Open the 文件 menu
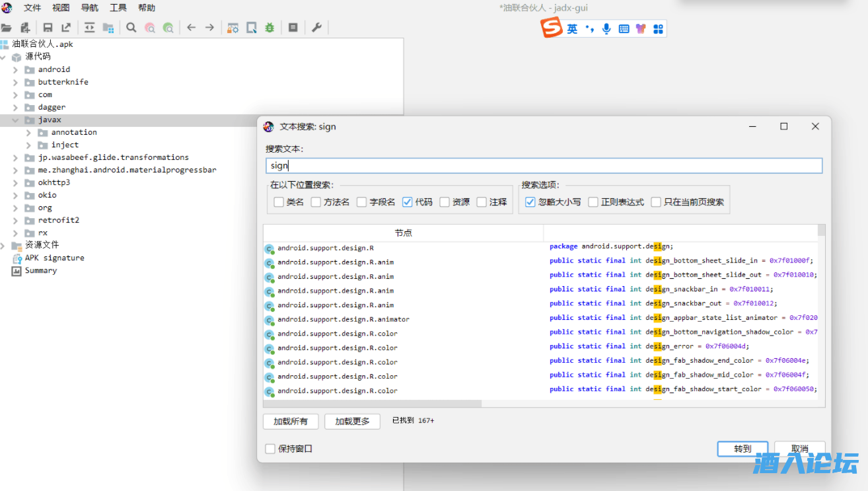 pos(32,8)
